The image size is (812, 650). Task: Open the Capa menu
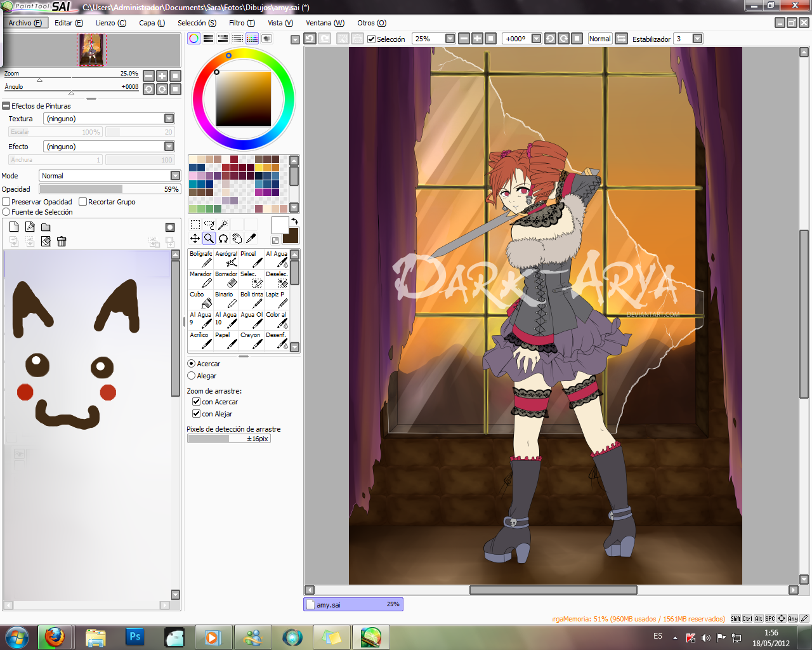coord(152,23)
